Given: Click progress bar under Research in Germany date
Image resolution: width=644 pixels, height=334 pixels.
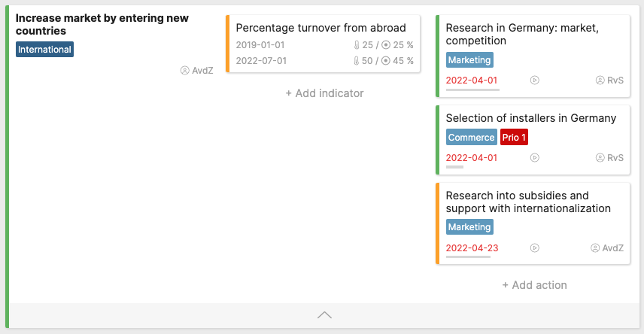Looking at the screenshot, I should pos(472,90).
